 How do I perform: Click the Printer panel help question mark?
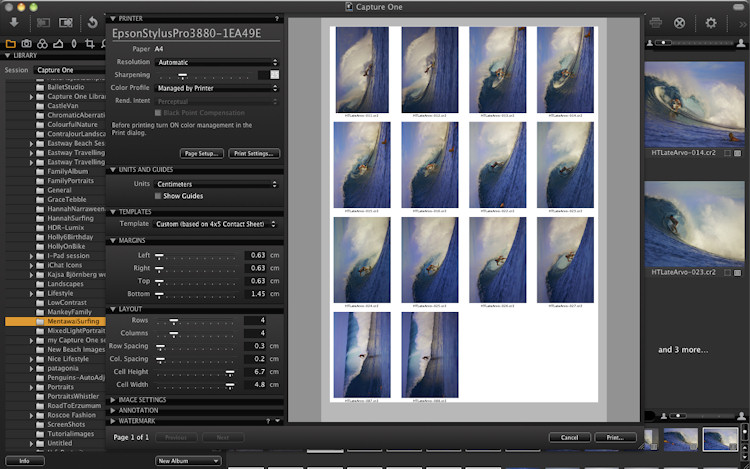coord(276,19)
